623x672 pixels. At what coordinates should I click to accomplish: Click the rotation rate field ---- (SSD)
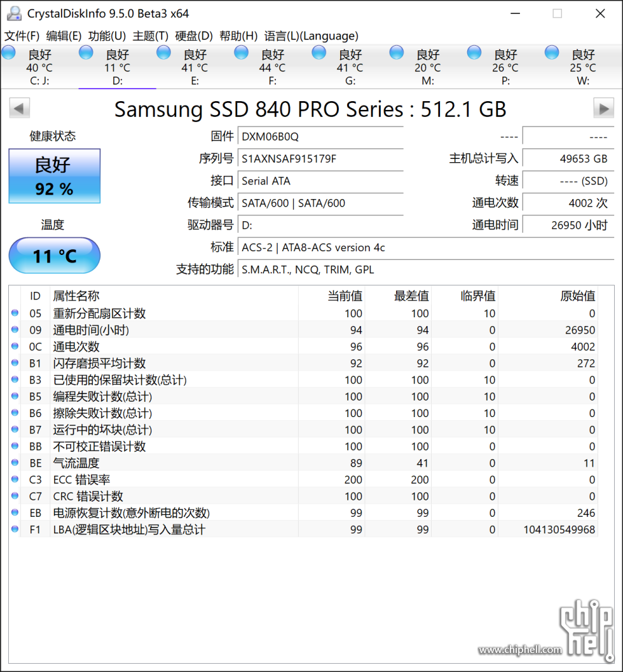point(568,181)
